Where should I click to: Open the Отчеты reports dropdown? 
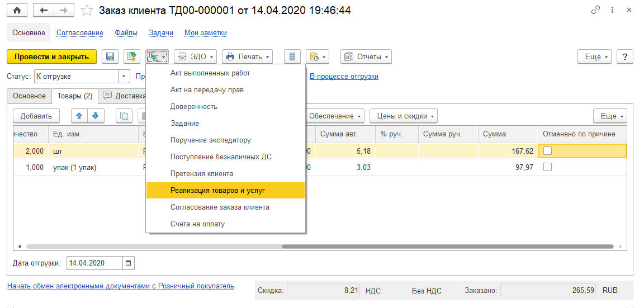click(366, 56)
